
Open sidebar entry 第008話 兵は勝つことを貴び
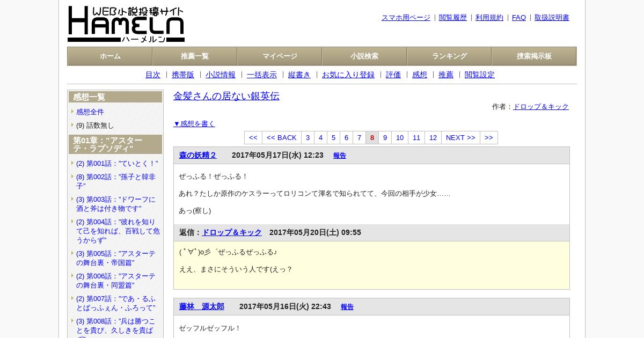click(116, 327)
